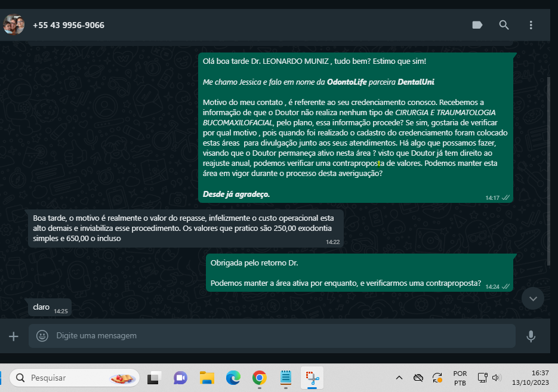Screen dimensions: 558x392
Task: Focus the 'Digite uma mensagem' input field
Action: pos(272,336)
